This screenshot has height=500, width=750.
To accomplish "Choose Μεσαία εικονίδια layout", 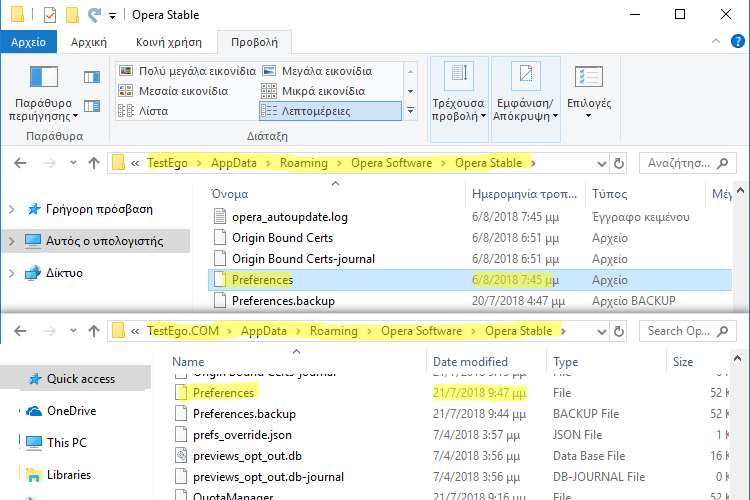I will click(x=173, y=91).
